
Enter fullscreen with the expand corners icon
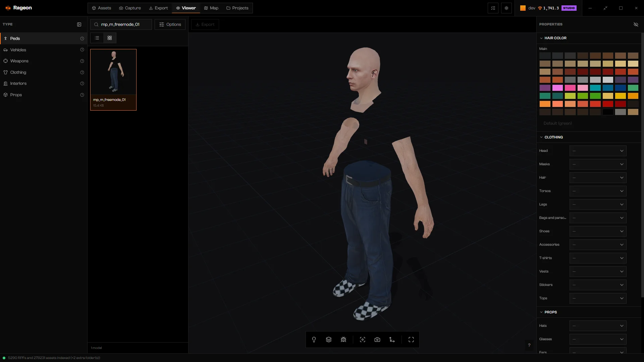click(411, 340)
